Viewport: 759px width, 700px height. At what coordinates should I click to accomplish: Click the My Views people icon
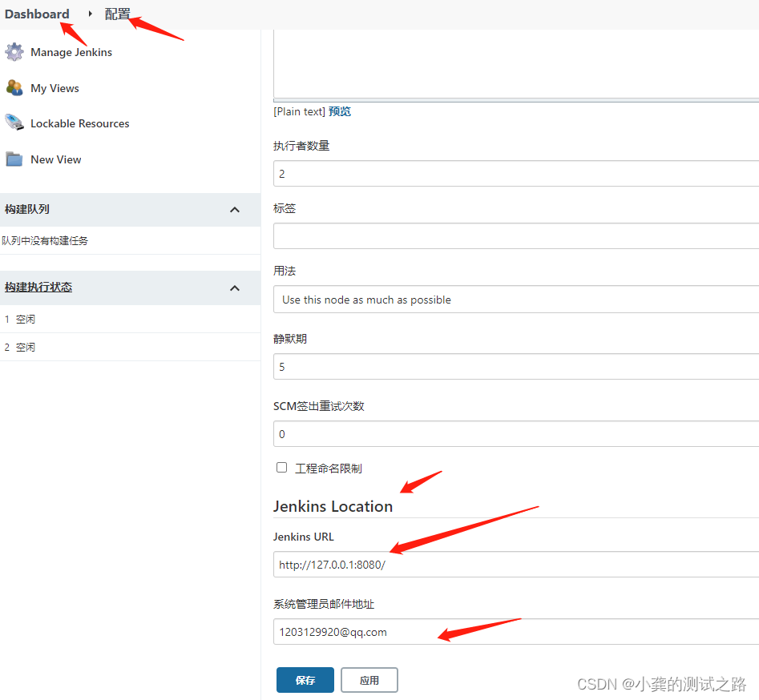(14, 87)
